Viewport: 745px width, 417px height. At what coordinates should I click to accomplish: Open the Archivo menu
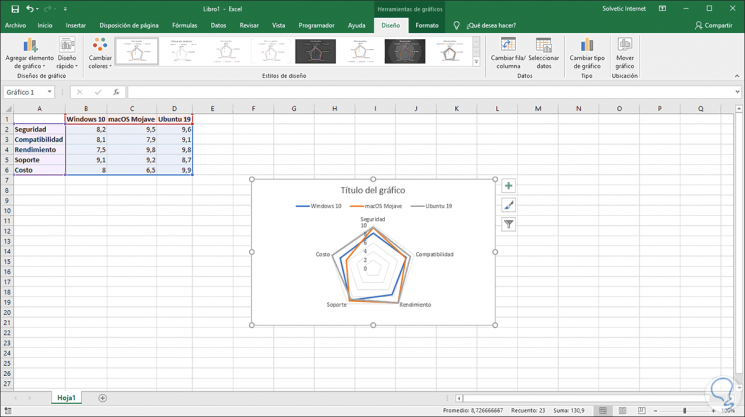tap(15, 26)
